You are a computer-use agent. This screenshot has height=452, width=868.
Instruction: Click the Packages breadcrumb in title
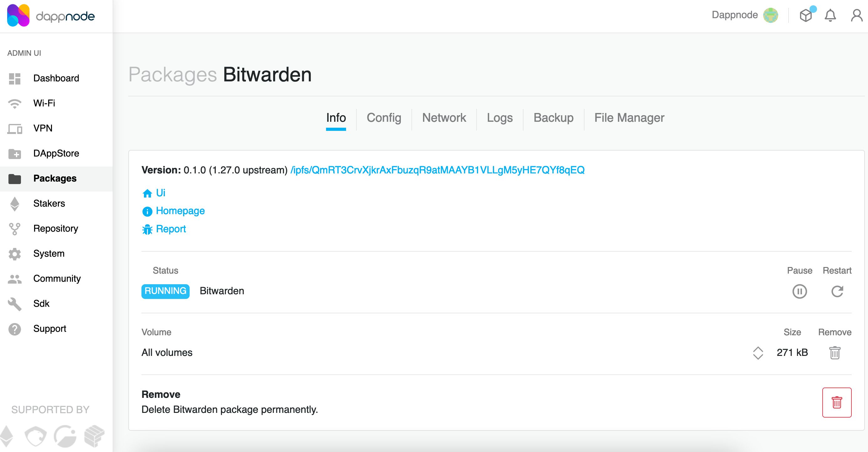tap(172, 75)
